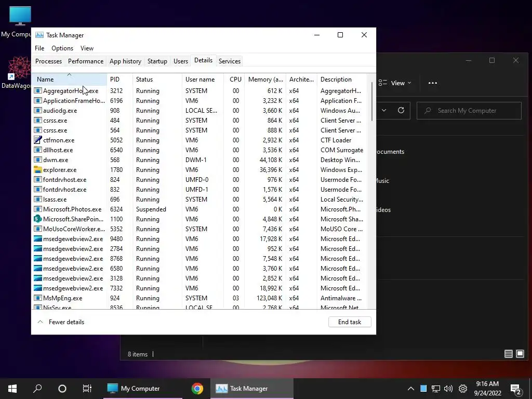Click the explorer.exe folder icon
The height and width of the screenshot is (399, 532).
click(x=37, y=170)
